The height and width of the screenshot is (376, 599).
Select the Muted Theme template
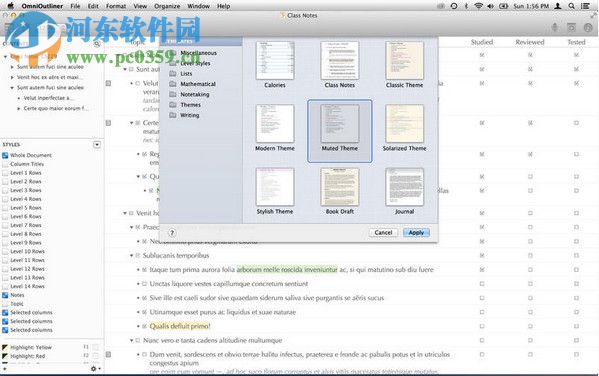coord(340,131)
